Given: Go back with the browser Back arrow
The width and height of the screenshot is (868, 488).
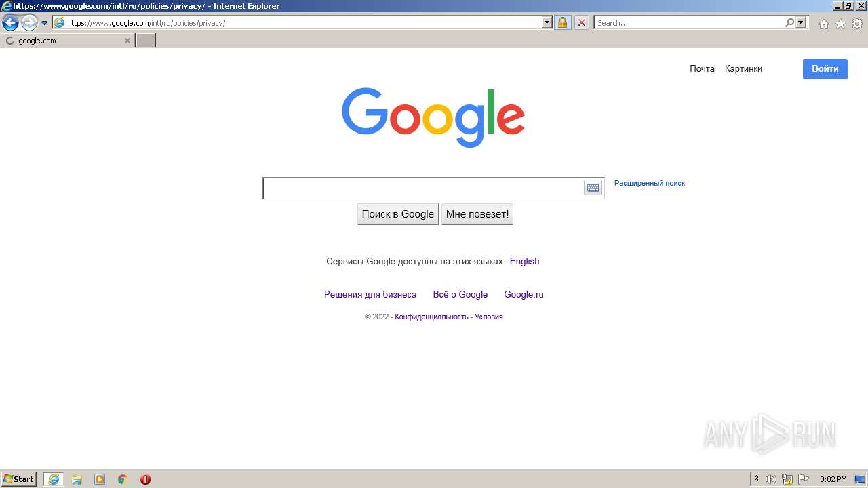Looking at the screenshot, I should point(10,23).
